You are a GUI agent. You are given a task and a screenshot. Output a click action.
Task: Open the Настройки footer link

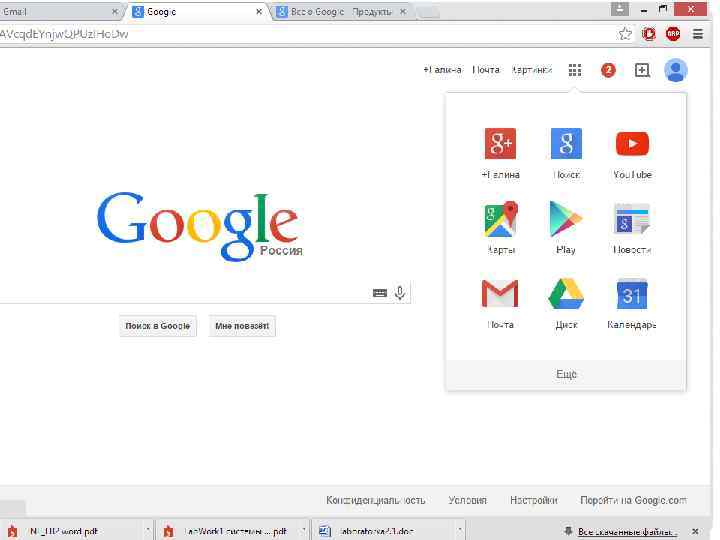(x=534, y=500)
